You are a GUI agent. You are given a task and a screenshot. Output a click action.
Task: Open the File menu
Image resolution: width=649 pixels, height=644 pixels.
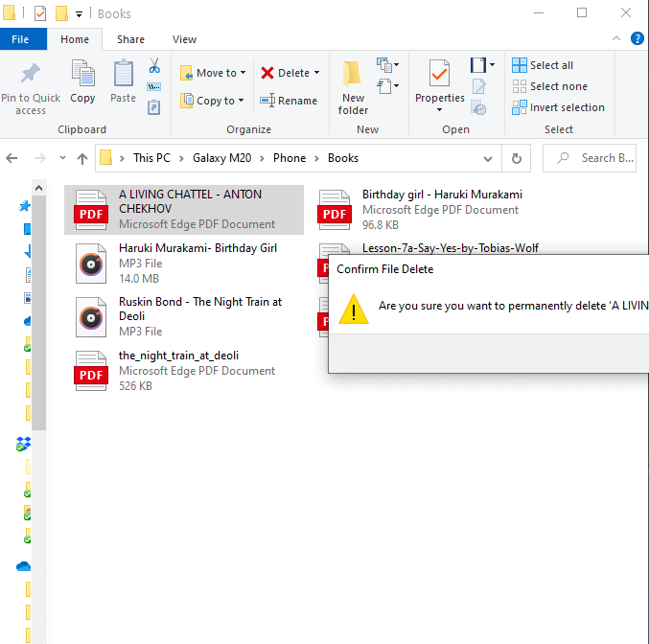(x=19, y=39)
